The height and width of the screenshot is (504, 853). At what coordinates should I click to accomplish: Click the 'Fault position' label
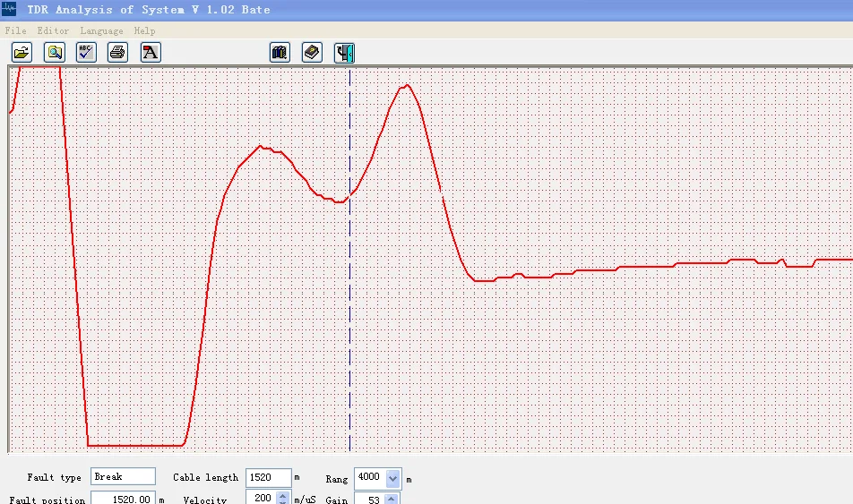(47, 500)
